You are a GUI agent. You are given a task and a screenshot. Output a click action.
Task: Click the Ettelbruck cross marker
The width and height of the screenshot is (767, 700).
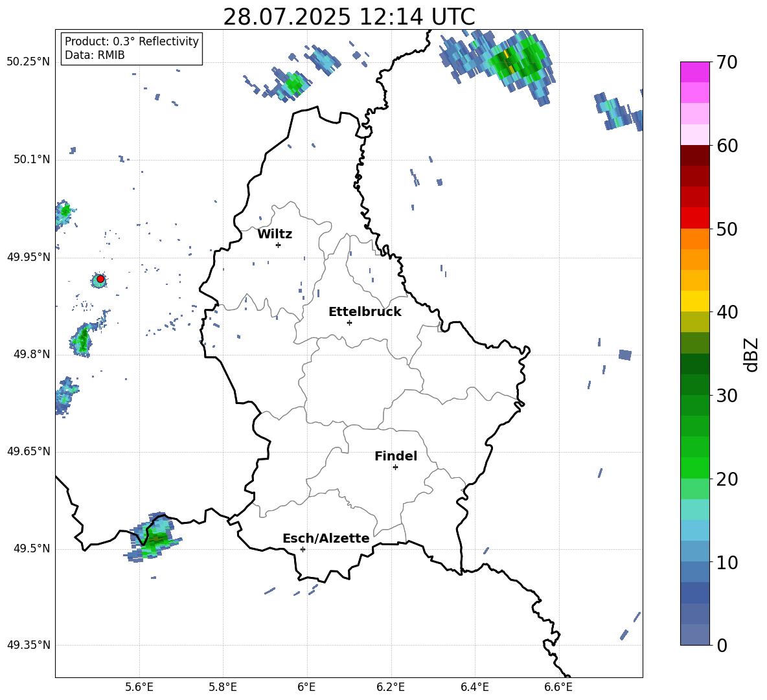349,322
